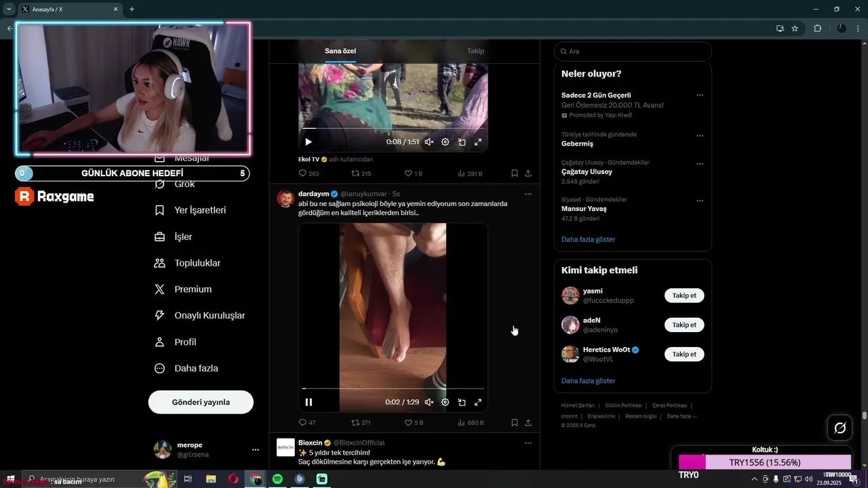Open picture-in-picture for dardayım video
Viewport: 868px width, 488px height.
(x=462, y=402)
